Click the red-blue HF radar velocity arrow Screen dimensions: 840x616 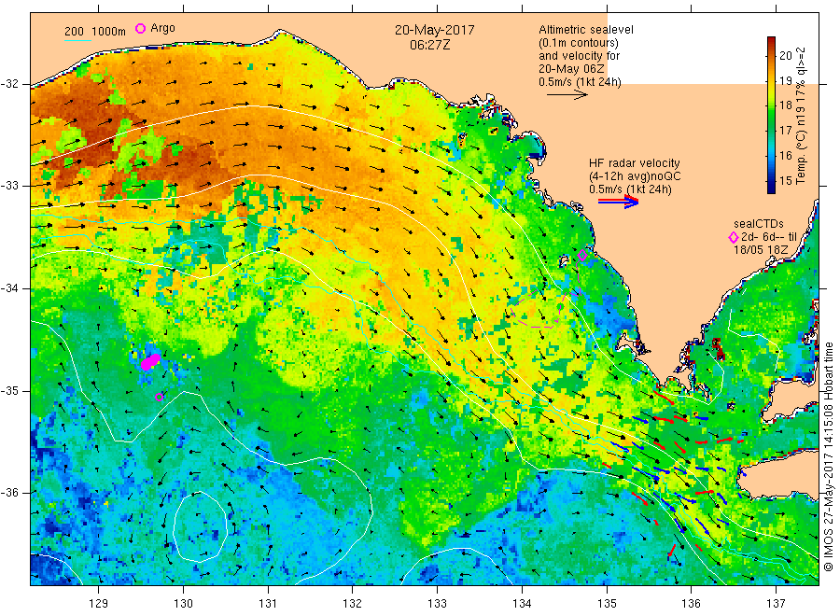(x=618, y=202)
